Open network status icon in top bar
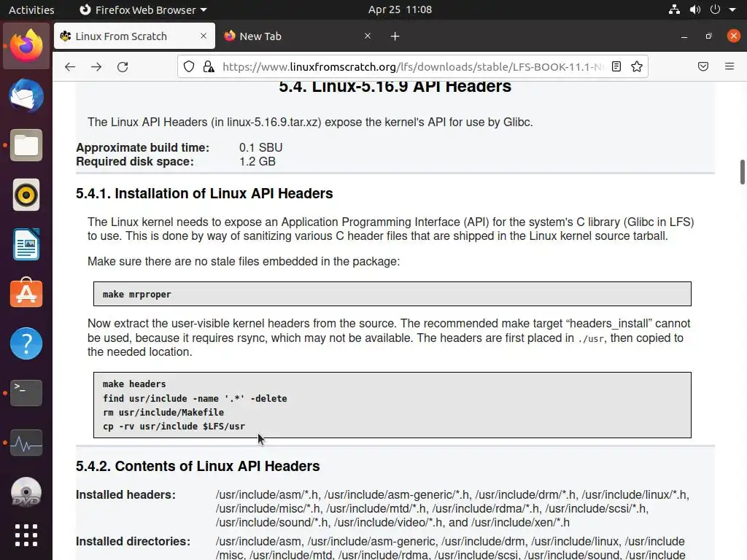The image size is (747, 560). [674, 9]
